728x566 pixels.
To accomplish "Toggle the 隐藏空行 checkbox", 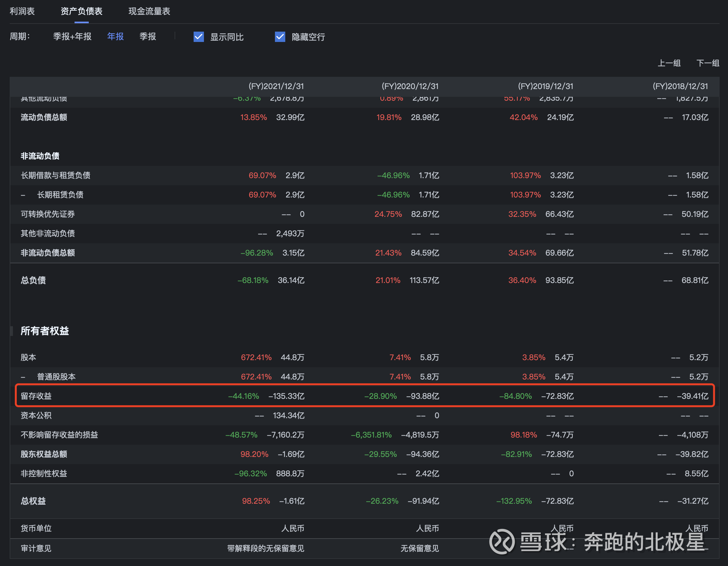I will click(280, 37).
